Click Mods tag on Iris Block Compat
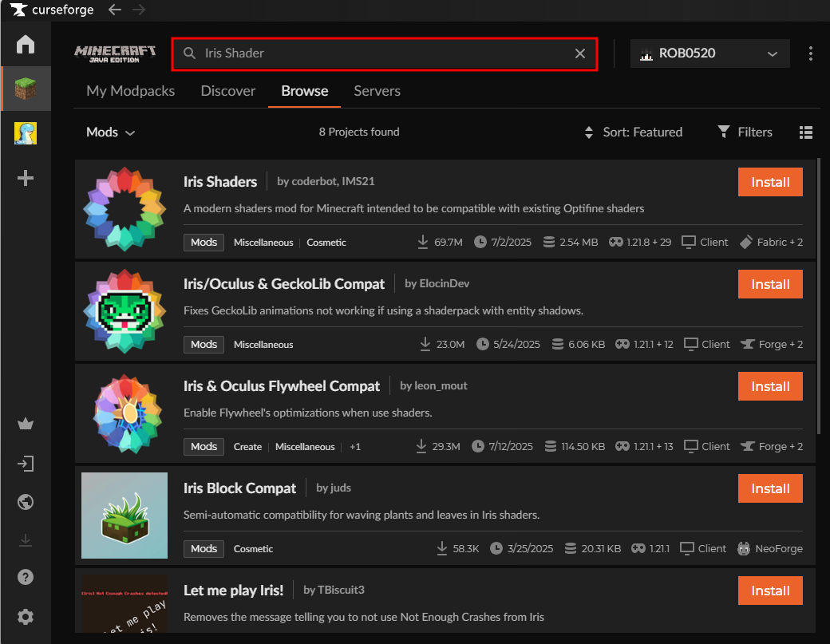Image resolution: width=830 pixels, height=644 pixels. tap(204, 549)
